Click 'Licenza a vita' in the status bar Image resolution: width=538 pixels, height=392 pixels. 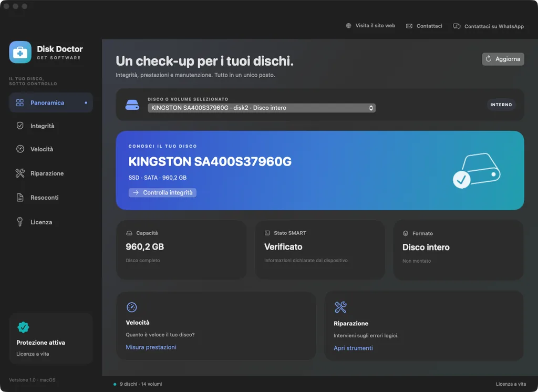point(511,384)
